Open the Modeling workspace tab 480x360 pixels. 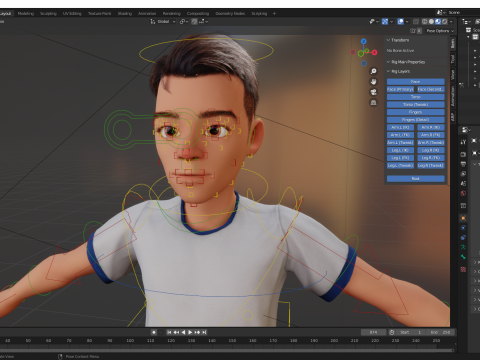(26, 14)
